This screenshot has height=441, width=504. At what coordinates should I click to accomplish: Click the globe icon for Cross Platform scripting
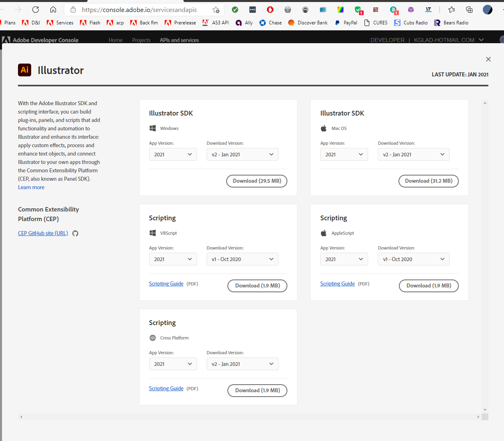click(152, 337)
